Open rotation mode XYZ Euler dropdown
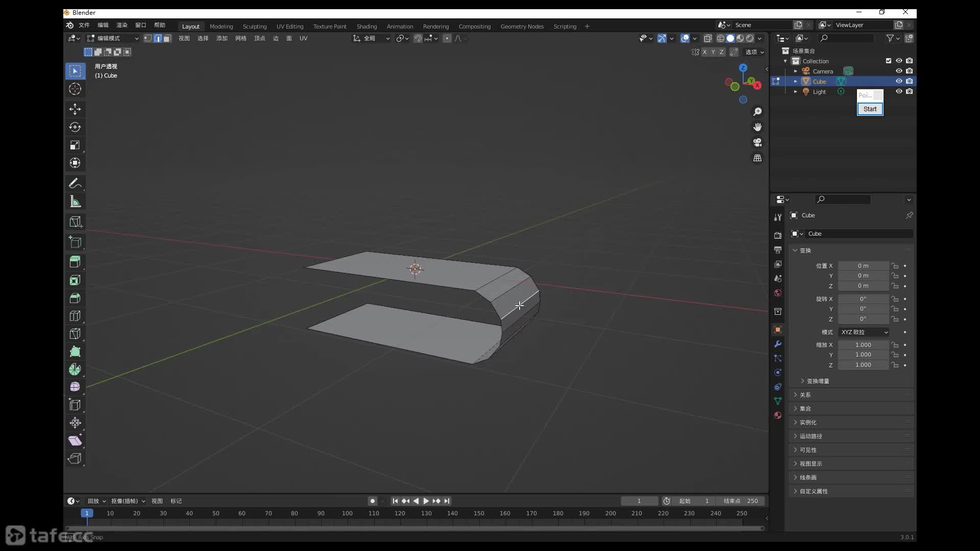Viewport: 980px width, 551px height. [864, 332]
